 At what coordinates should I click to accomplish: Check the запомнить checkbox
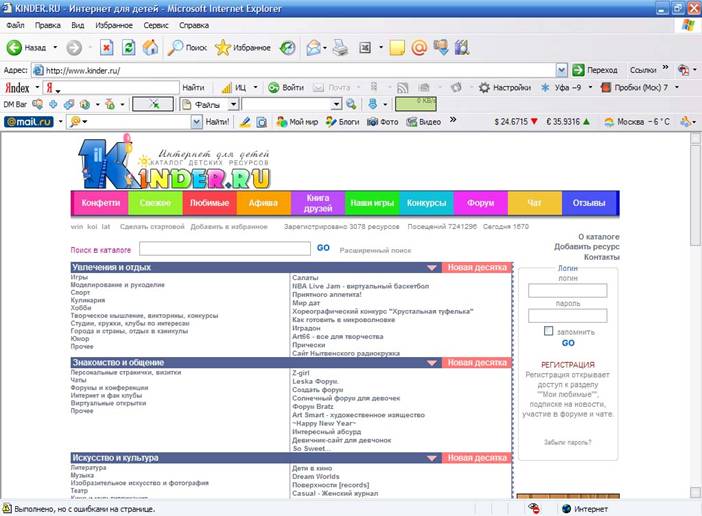548,331
